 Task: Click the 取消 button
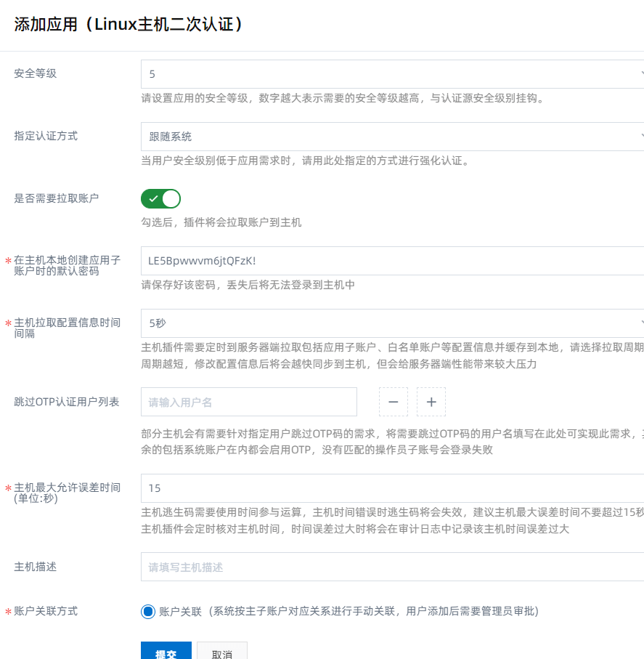point(222,652)
